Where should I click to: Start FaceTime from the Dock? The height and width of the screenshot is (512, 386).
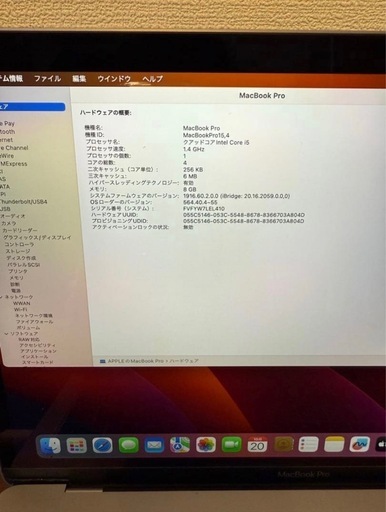tap(232, 445)
